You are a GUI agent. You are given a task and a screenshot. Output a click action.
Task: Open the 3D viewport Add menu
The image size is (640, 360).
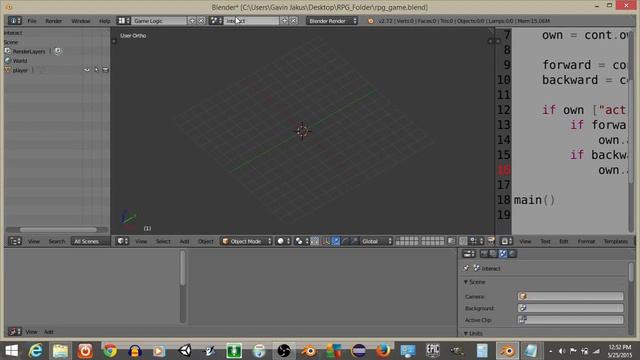[x=184, y=242]
